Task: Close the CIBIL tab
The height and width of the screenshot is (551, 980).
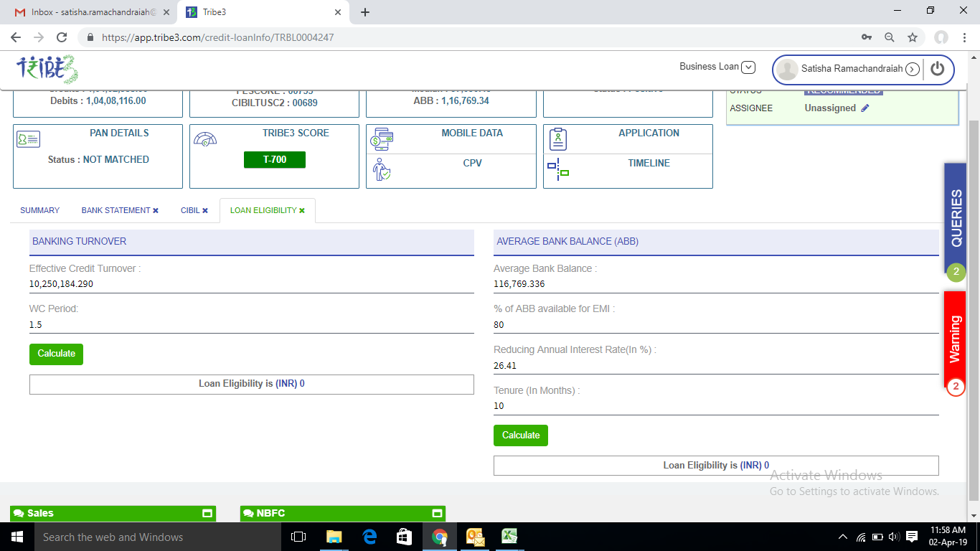Action: 205,210
